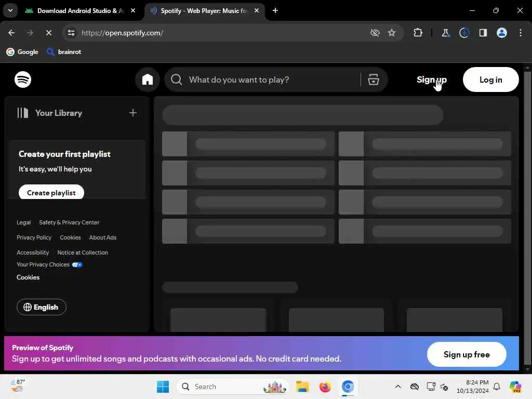Image resolution: width=532 pixels, height=399 pixels.
Task: Click the Chrome icon in taskbar
Action: point(348,387)
